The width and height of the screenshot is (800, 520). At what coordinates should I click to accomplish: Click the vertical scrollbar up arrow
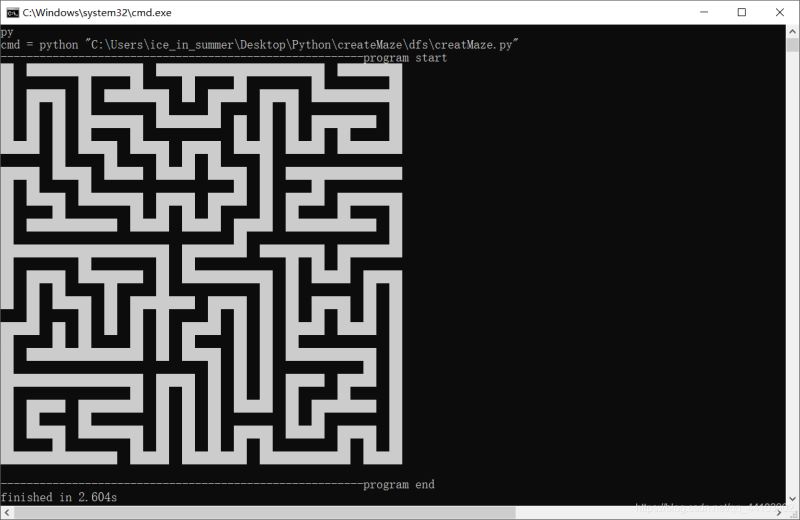[792, 31]
